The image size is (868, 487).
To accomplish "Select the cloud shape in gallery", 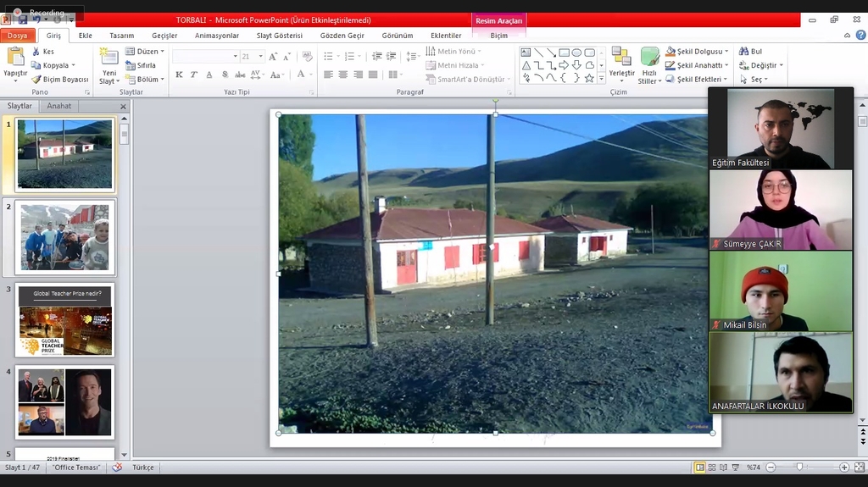I will click(x=590, y=65).
